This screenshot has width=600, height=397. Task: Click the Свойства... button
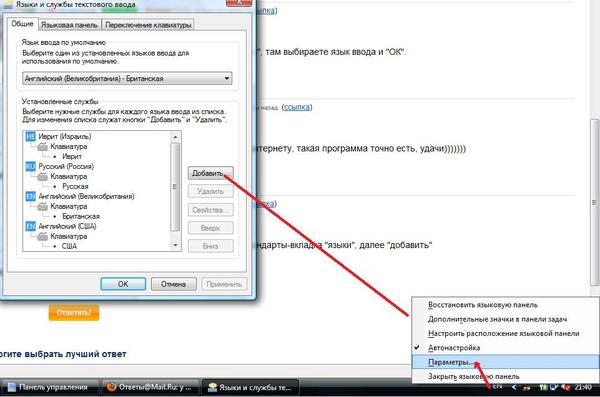point(210,210)
